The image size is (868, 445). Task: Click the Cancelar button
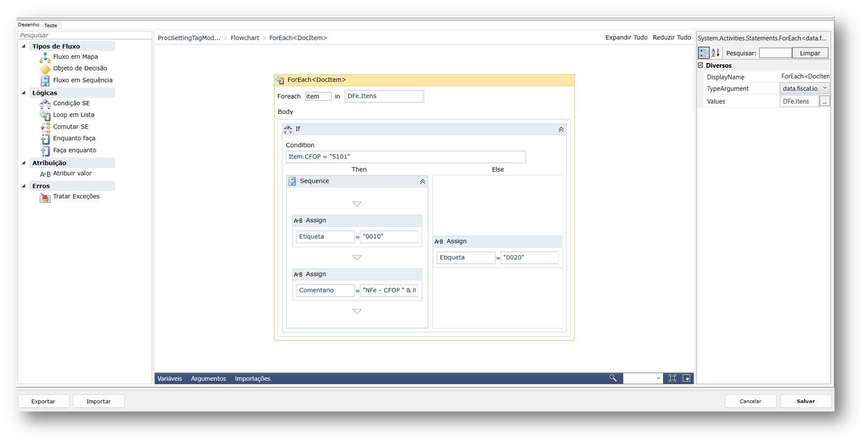coord(750,401)
